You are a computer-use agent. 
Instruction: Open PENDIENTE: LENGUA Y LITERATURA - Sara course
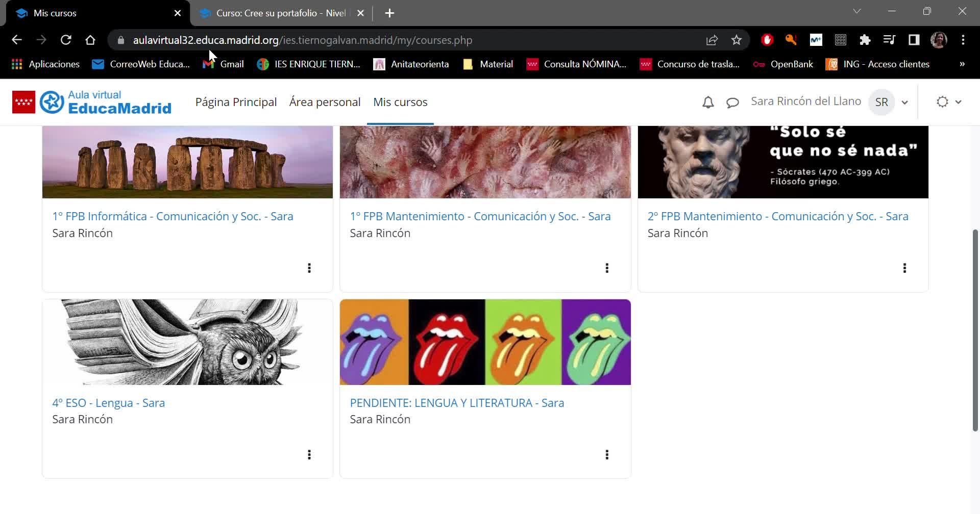[x=457, y=403]
